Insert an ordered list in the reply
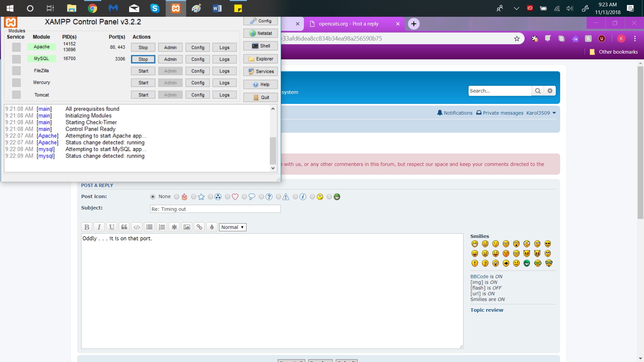This screenshot has width=644, height=362. 162,227
